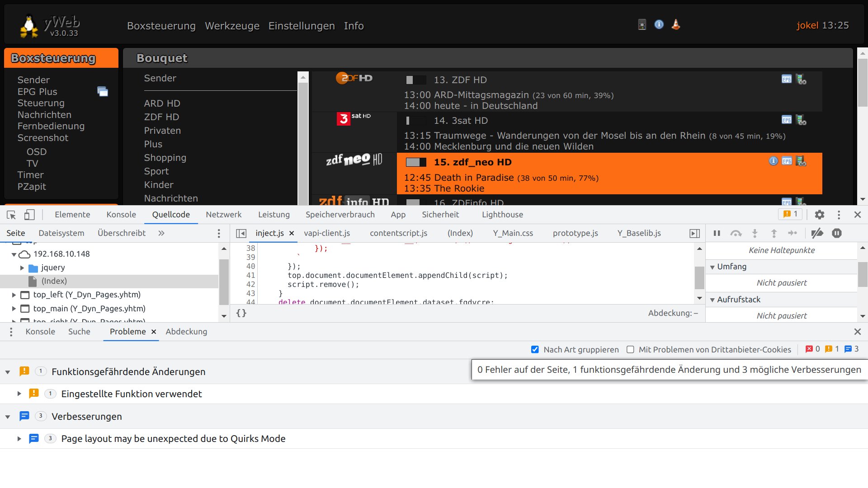
Task: Open the Fernbedienung link in sidebar
Action: (51, 126)
